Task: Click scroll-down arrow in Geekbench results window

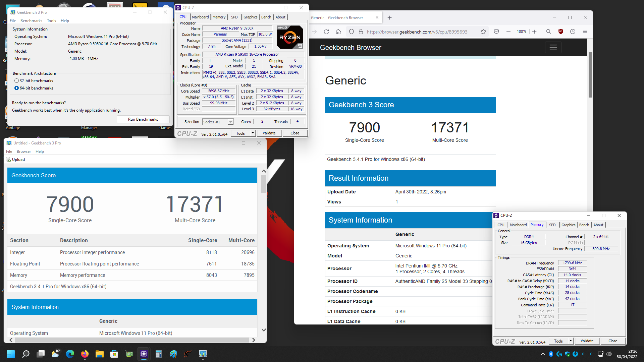Action: pos(264,330)
